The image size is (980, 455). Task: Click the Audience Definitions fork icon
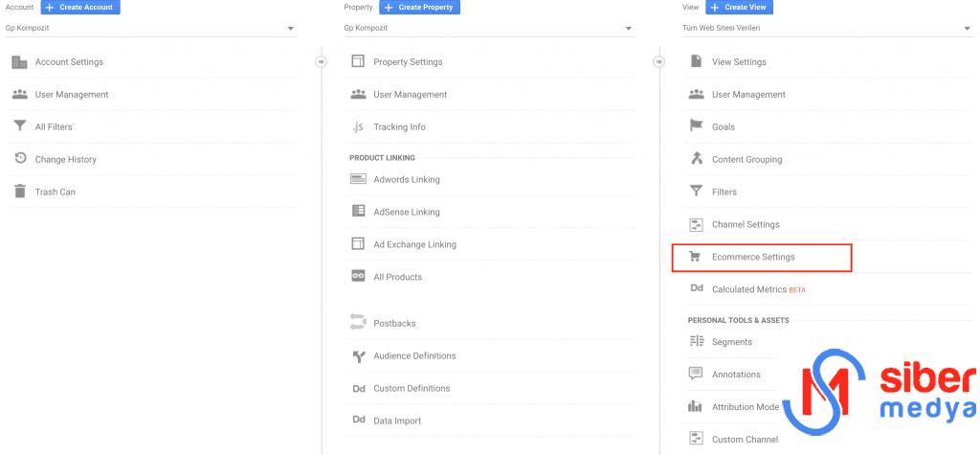point(358,356)
